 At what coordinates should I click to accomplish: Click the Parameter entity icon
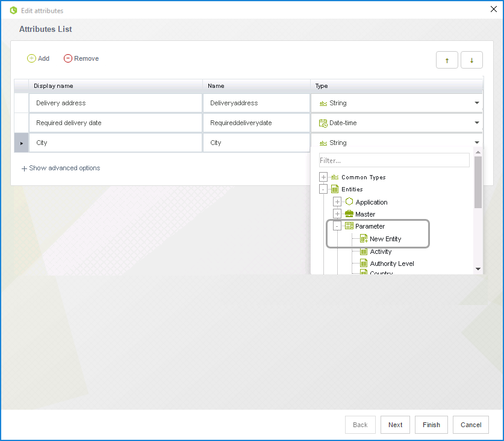349,226
